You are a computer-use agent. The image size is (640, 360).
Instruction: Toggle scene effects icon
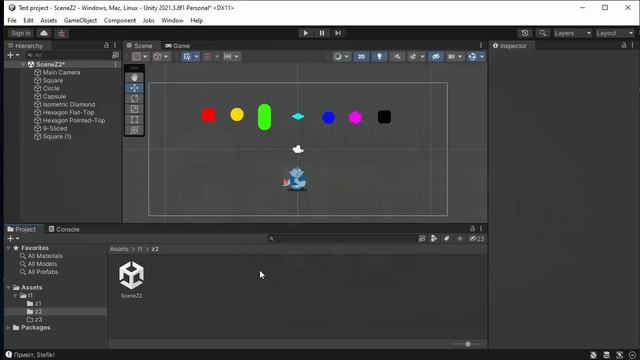[413, 57]
